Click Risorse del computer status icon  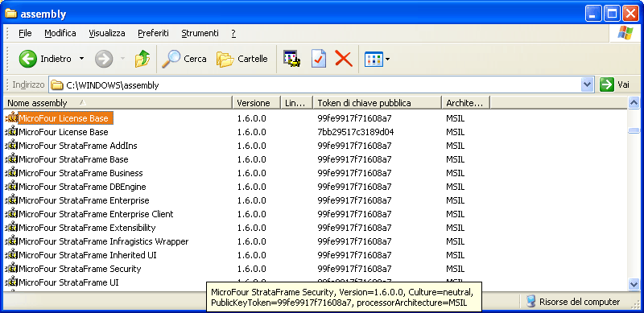[531, 302]
